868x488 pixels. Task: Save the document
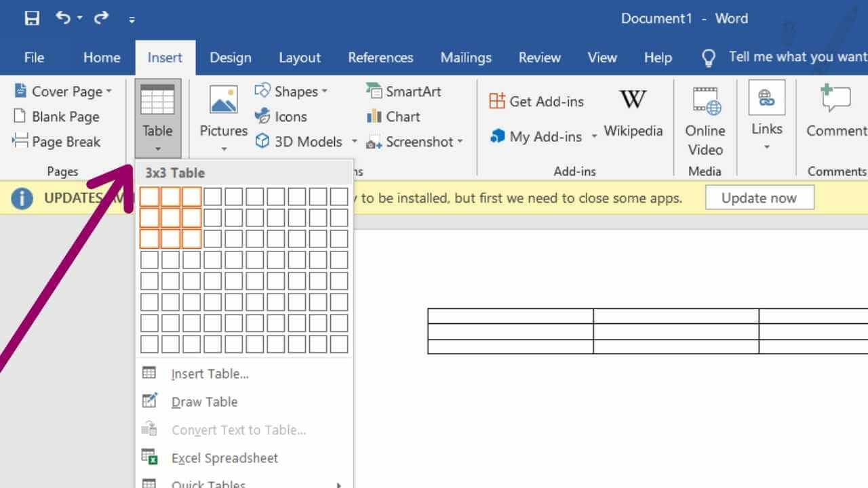click(x=31, y=18)
